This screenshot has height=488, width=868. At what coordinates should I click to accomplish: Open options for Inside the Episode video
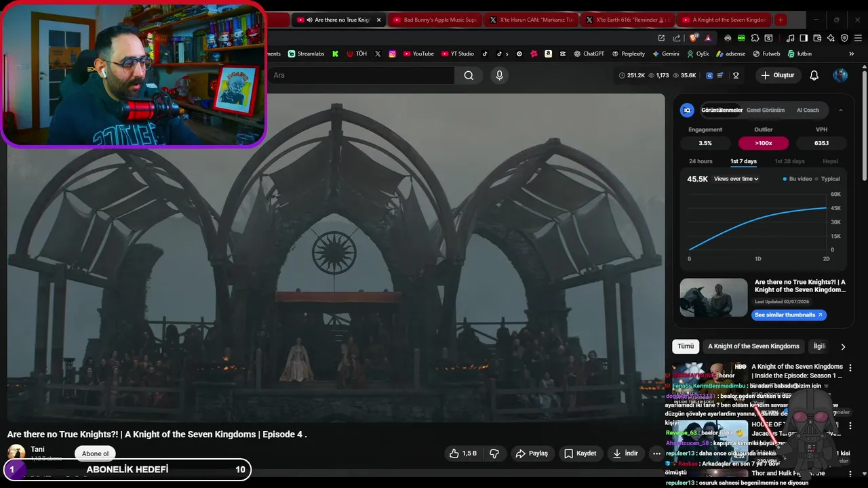(x=850, y=368)
